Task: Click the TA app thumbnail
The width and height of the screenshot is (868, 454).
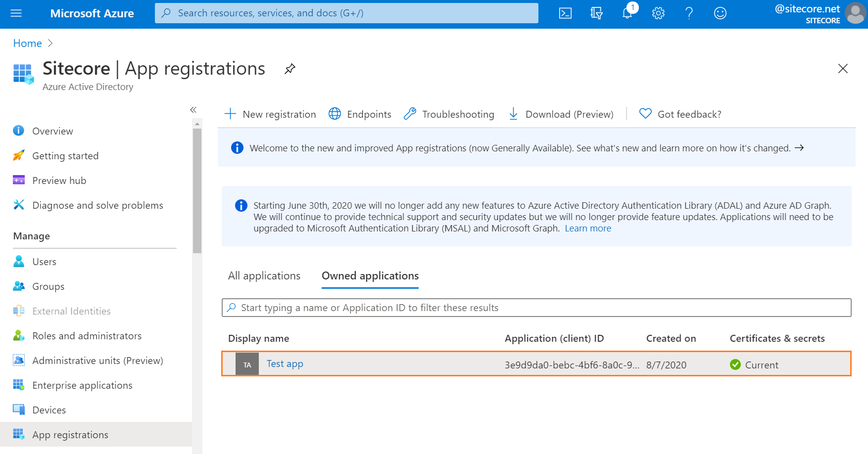Action: pyautogui.click(x=247, y=364)
